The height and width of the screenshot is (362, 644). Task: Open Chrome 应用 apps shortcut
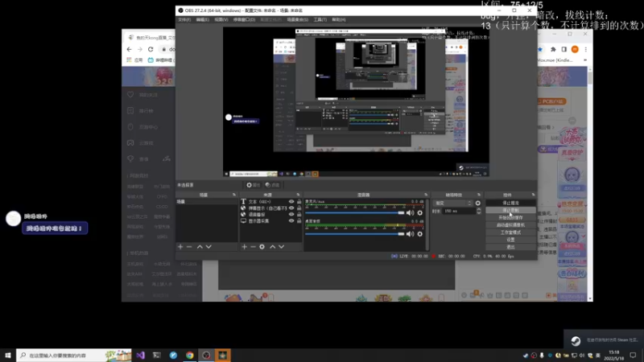pos(134,60)
